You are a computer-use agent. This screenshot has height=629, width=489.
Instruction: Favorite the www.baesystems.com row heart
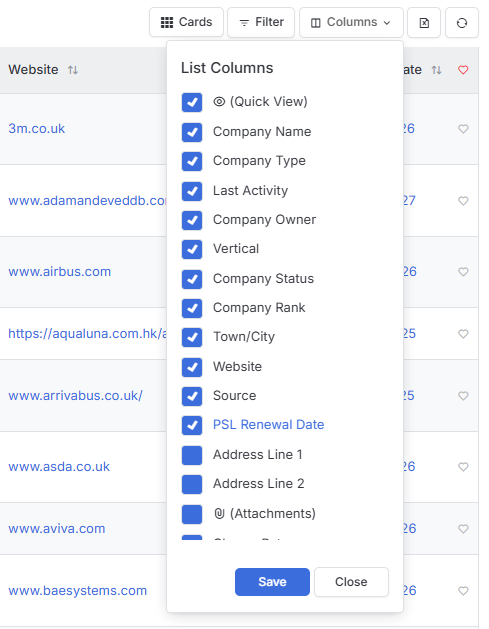(x=463, y=590)
